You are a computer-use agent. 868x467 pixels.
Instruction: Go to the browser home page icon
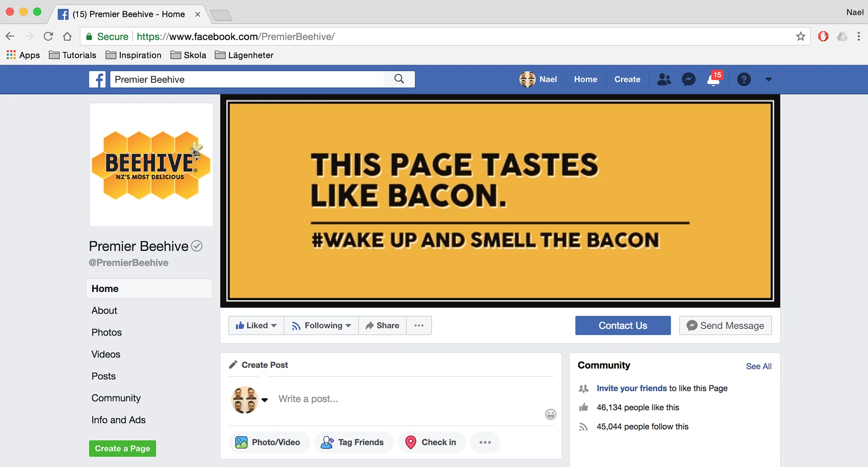(67, 36)
